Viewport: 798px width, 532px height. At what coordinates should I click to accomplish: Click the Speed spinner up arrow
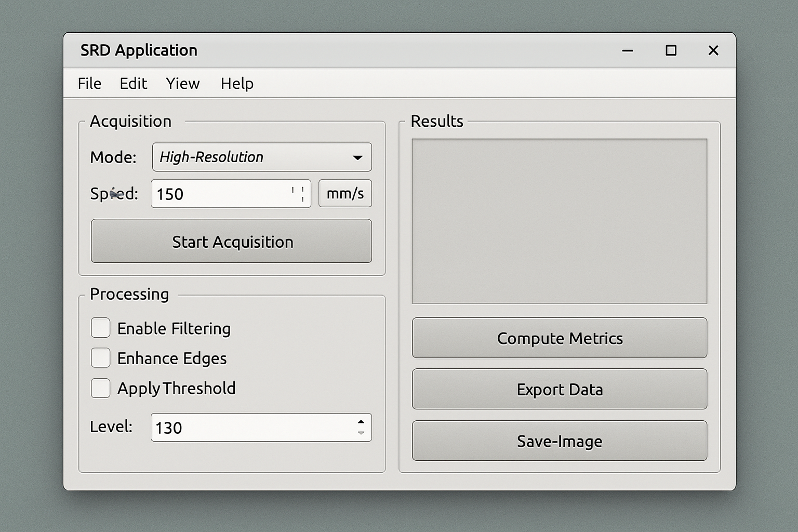(x=301, y=188)
